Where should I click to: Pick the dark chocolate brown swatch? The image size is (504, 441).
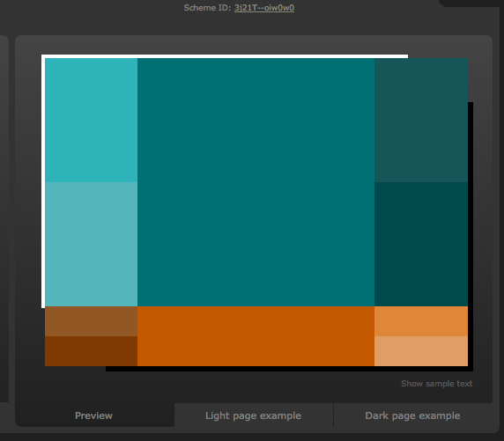92,351
